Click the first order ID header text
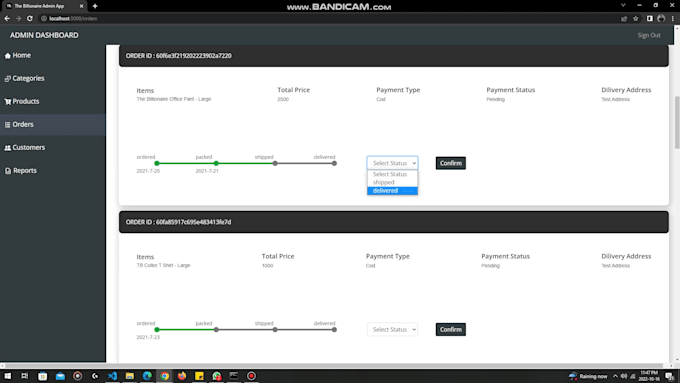 tap(179, 56)
